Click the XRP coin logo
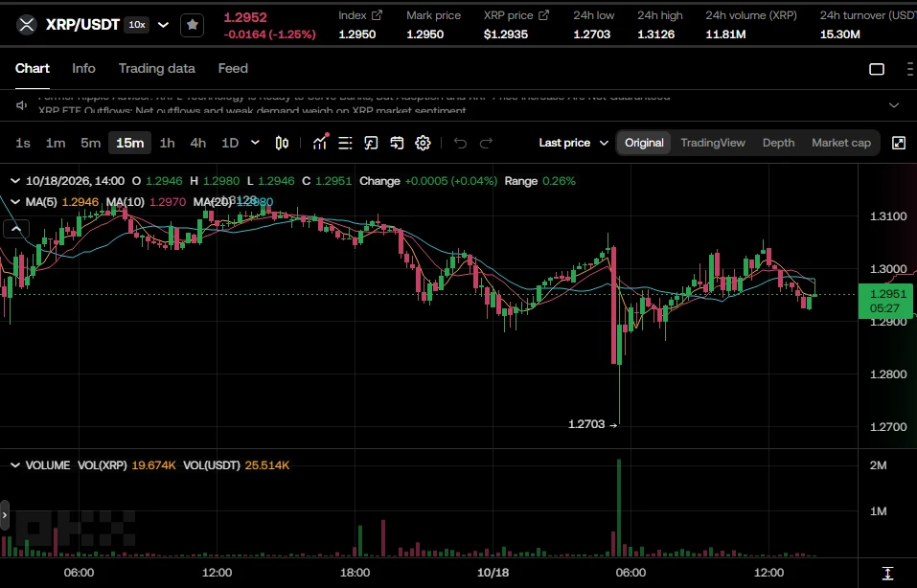 click(26, 25)
